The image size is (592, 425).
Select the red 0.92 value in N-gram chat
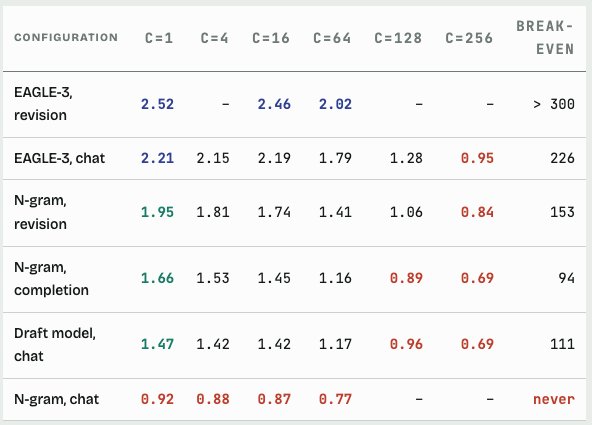click(x=157, y=399)
